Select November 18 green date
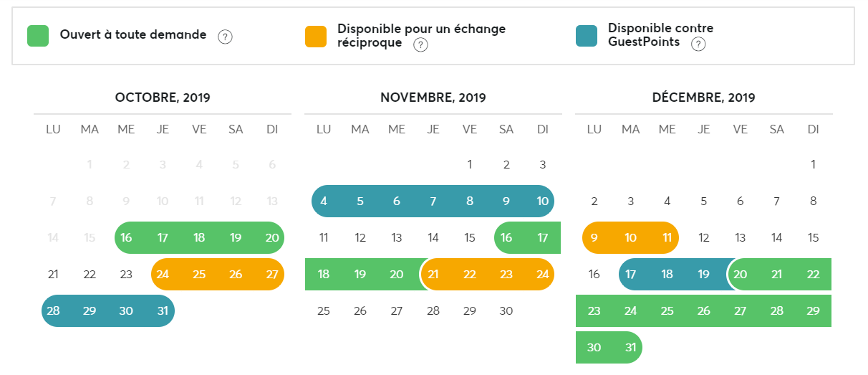Screen dimensions: 868x375 [324, 275]
